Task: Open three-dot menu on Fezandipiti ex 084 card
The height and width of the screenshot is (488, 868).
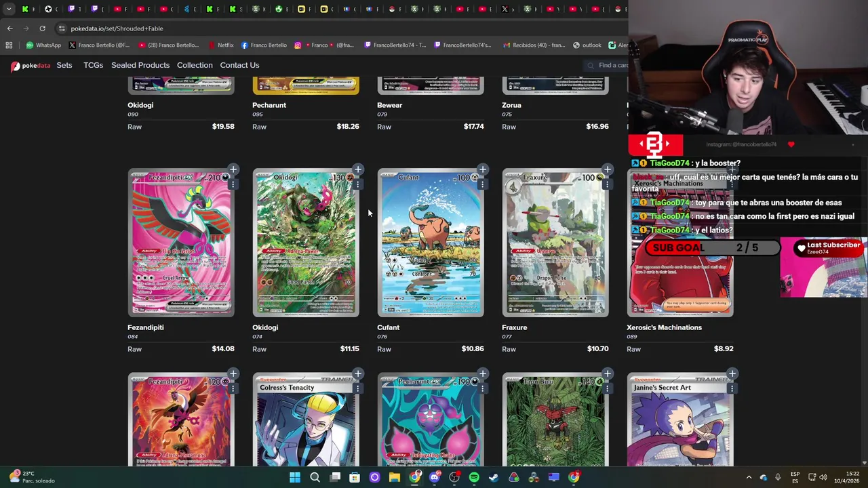Action: point(233,184)
